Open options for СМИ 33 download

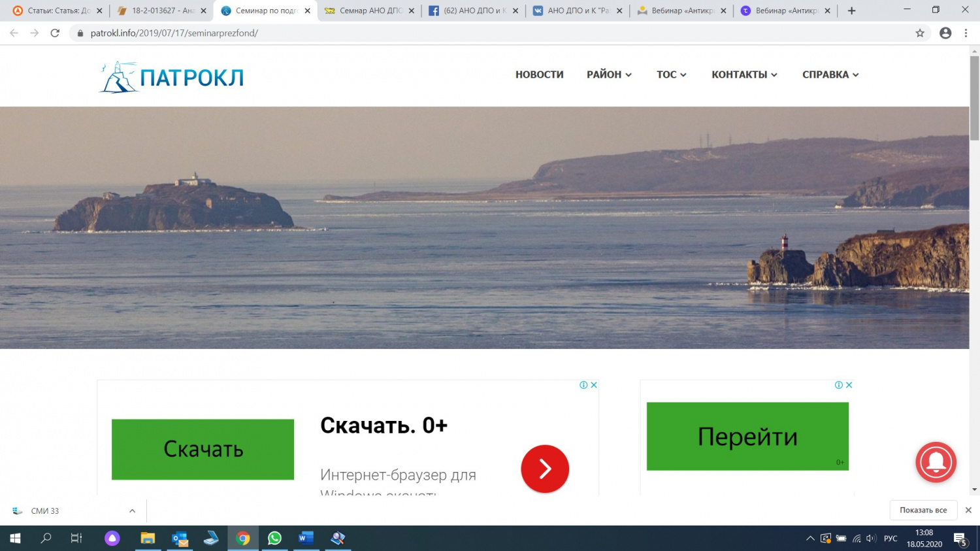tap(132, 510)
